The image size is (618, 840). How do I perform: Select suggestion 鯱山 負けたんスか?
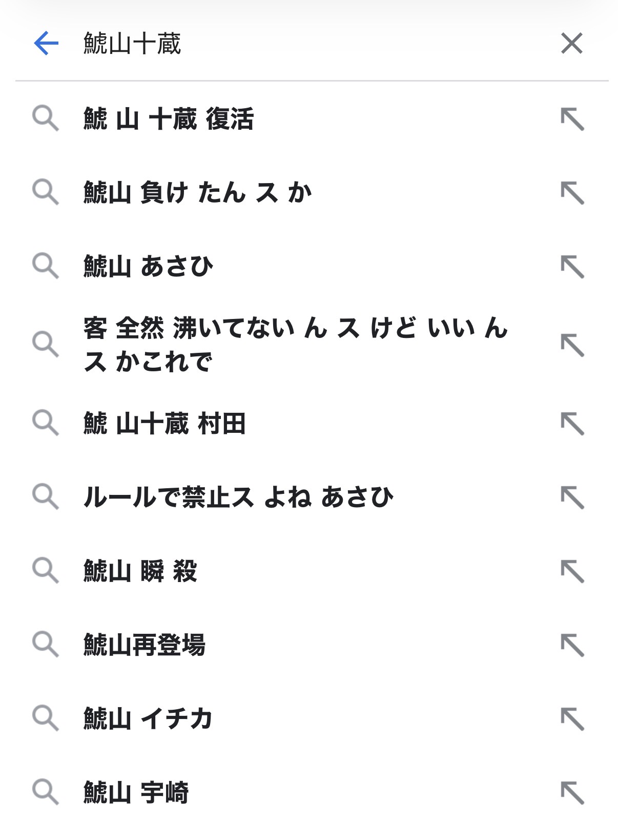pos(198,193)
